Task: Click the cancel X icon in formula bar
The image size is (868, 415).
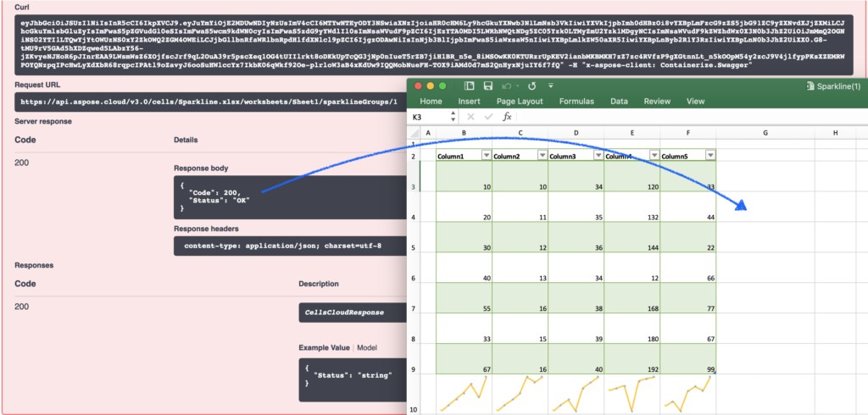Action: 470,117
